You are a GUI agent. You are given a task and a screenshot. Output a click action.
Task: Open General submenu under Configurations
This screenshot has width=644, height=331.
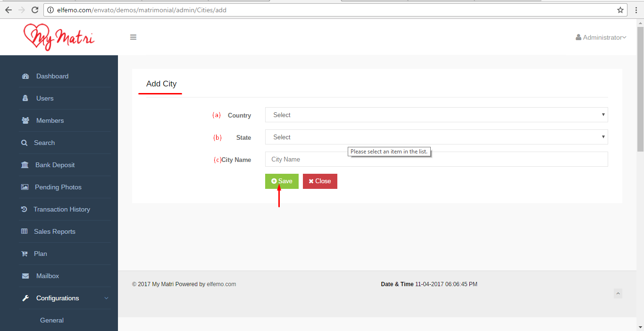52,320
